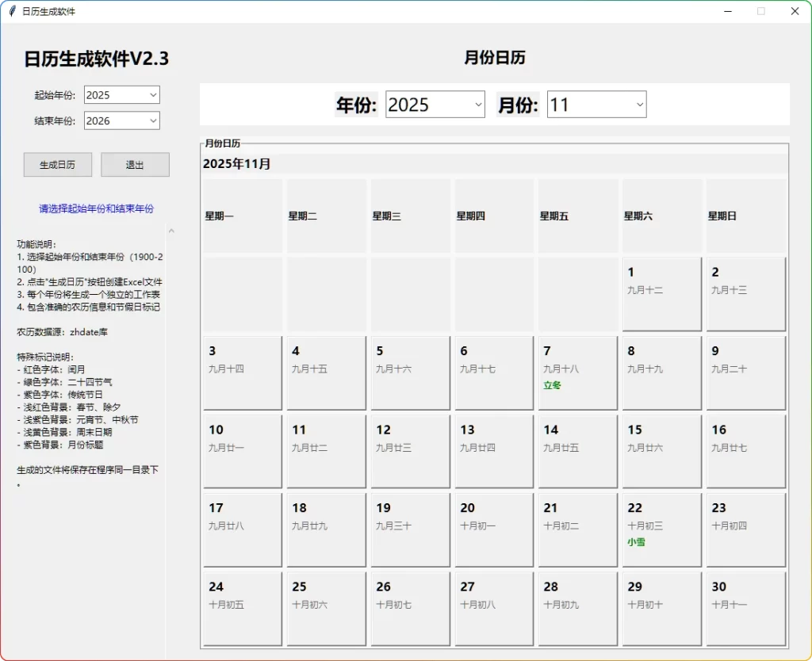Click the 生成日历 button
The image size is (812, 661).
[57, 164]
